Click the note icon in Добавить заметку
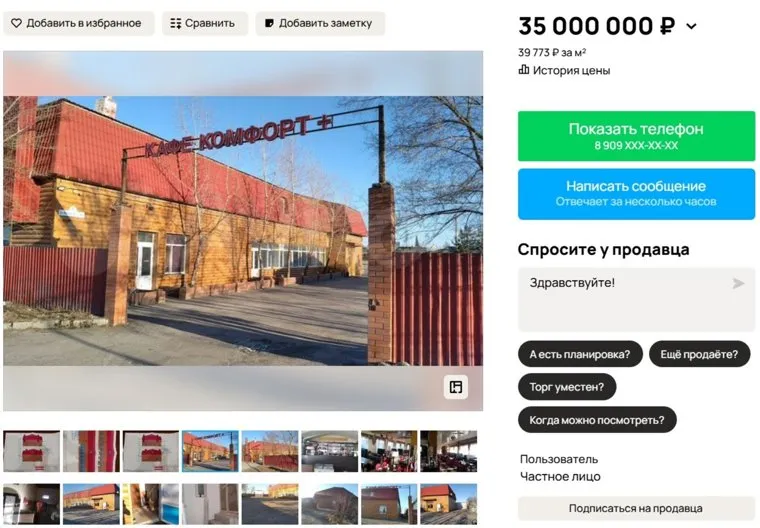The width and height of the screenshot is (760, 528). click(x=269, y=23)
